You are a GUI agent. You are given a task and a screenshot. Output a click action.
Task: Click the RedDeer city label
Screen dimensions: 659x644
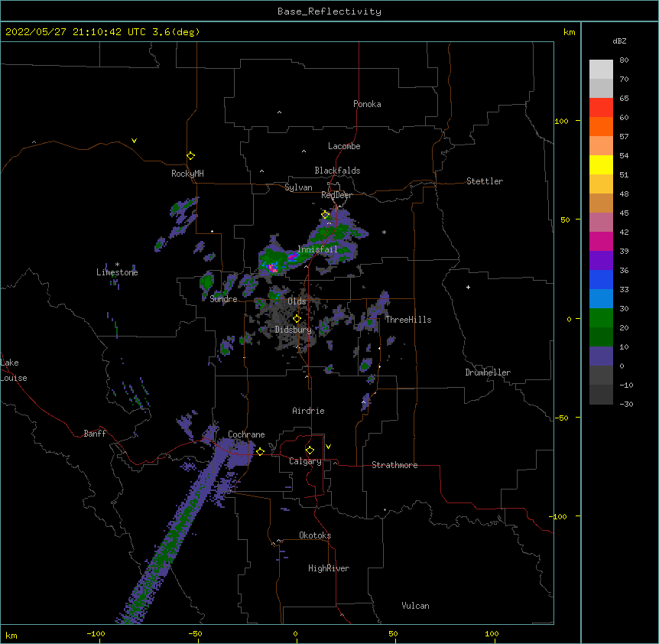337,195
